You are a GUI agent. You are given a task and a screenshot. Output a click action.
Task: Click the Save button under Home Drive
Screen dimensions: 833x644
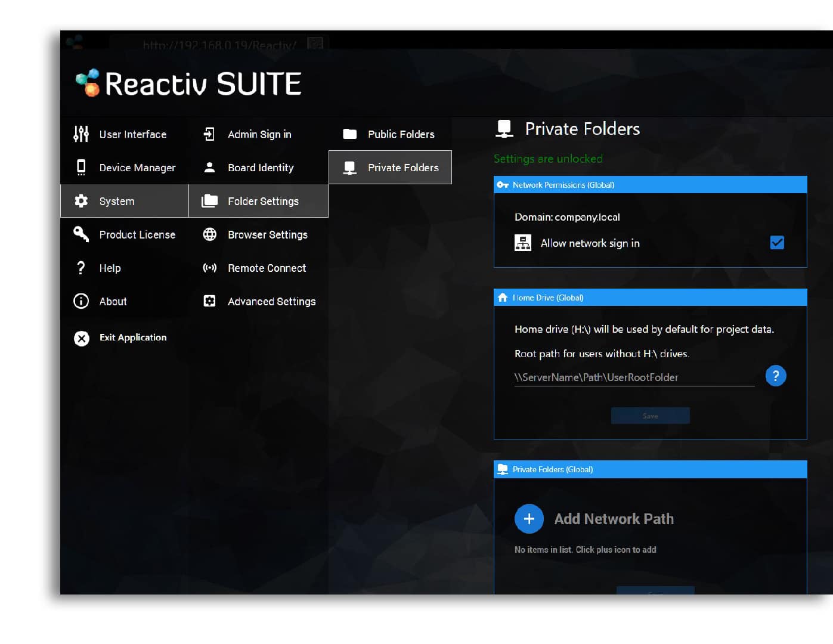(651, 416)
